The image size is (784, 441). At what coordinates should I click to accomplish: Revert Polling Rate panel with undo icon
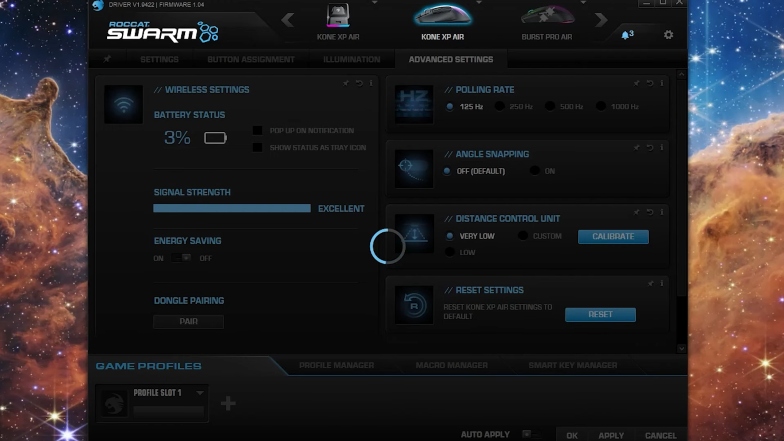coord(650,83)
